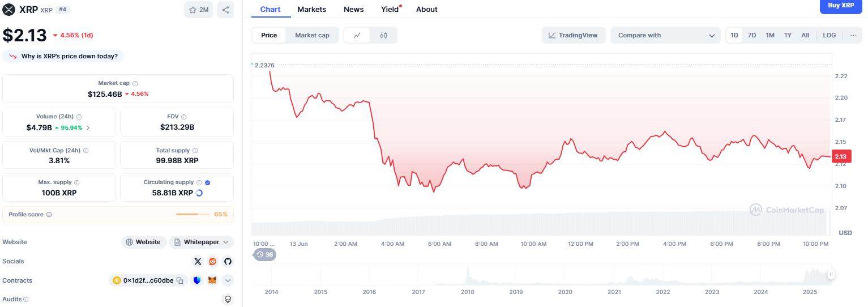
Task: Click the 2021 year in mini timeline
Action: click(614, 292)
